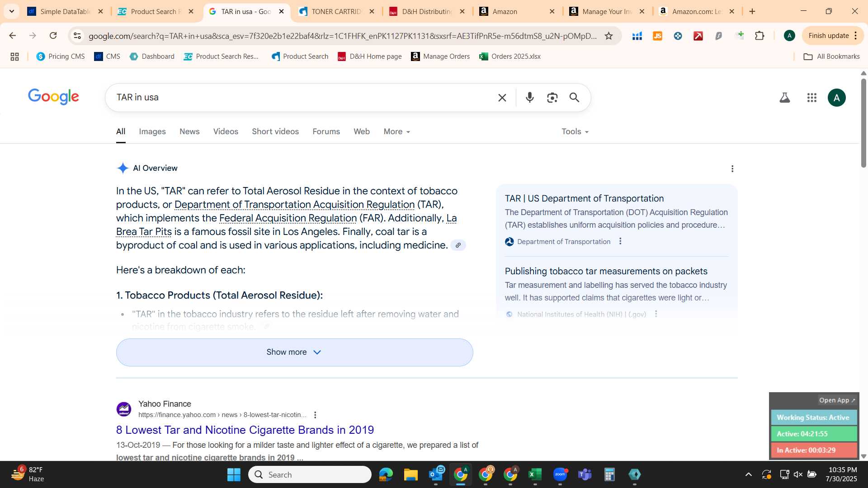Switch to Forums results tab

(x=326, y=131)
